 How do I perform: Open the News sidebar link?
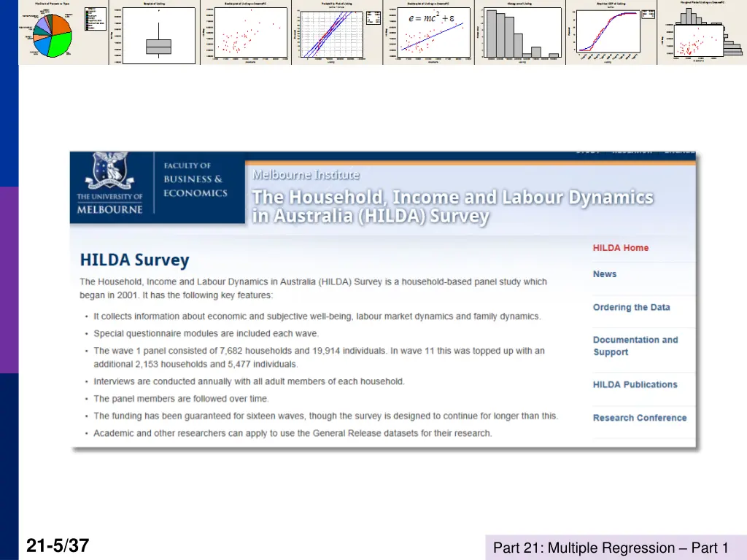[x=605, y=274]
